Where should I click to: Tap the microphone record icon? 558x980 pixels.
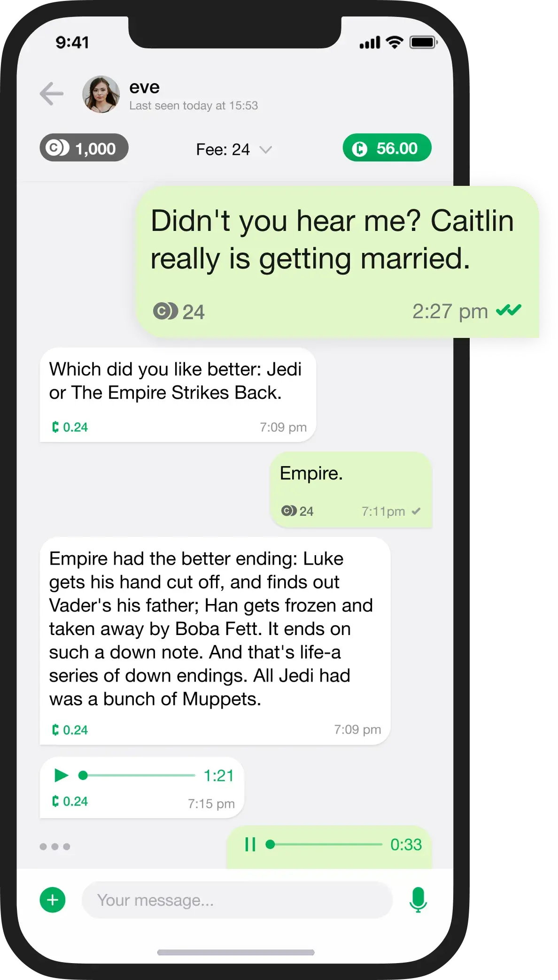[x=418, y=900]
